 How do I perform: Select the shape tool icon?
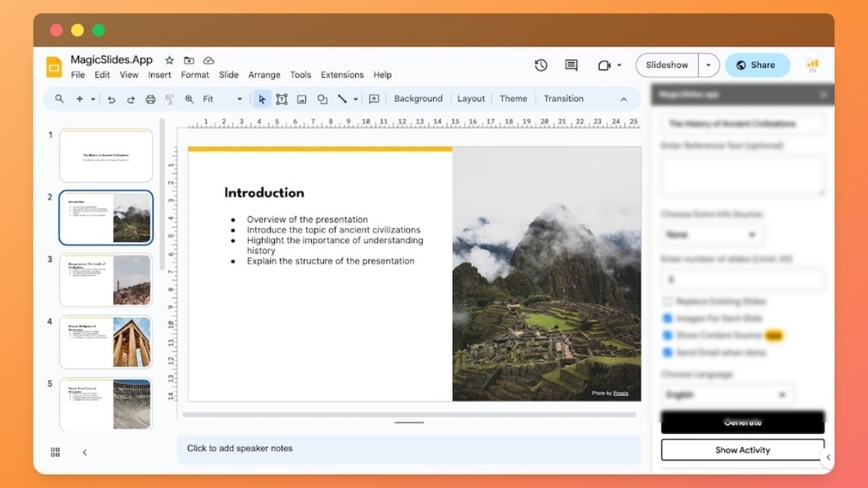coord(323,99)
